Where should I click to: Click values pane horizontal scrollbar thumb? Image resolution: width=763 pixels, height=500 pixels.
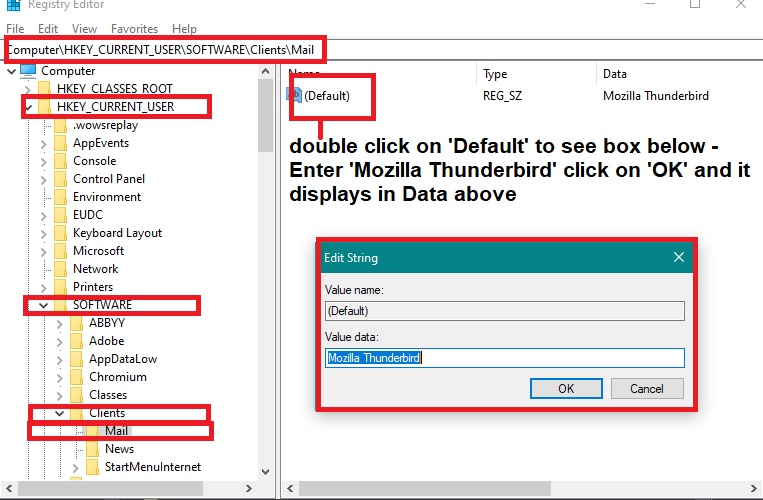pyautogui.click(x=424, y=488)
